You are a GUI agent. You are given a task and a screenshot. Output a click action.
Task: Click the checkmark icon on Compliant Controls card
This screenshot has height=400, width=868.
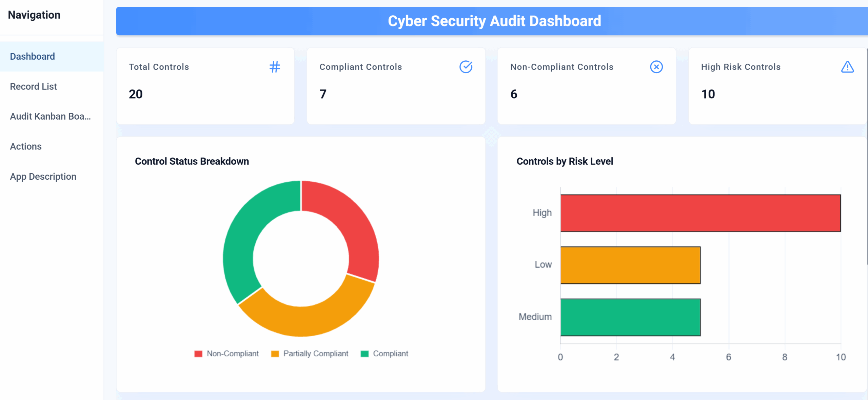tap(466, 67)
